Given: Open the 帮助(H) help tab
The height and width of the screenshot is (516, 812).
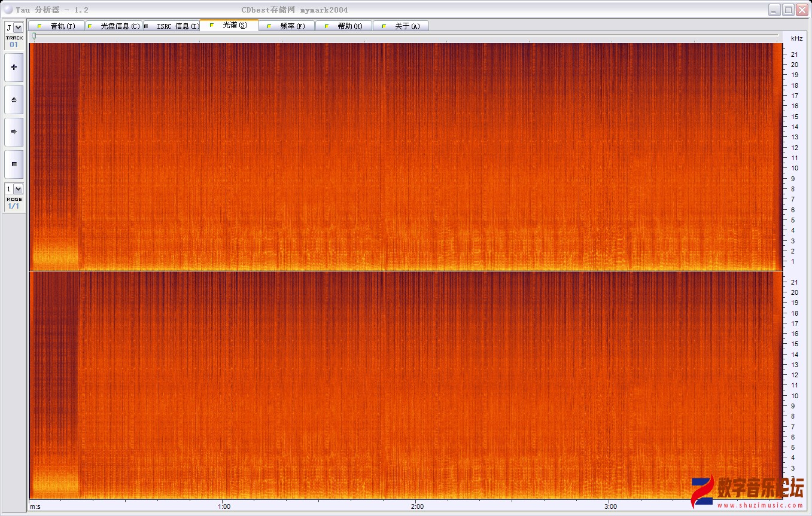Looking at the screenshot, I should pyautogui.click(x=343, y=26).
